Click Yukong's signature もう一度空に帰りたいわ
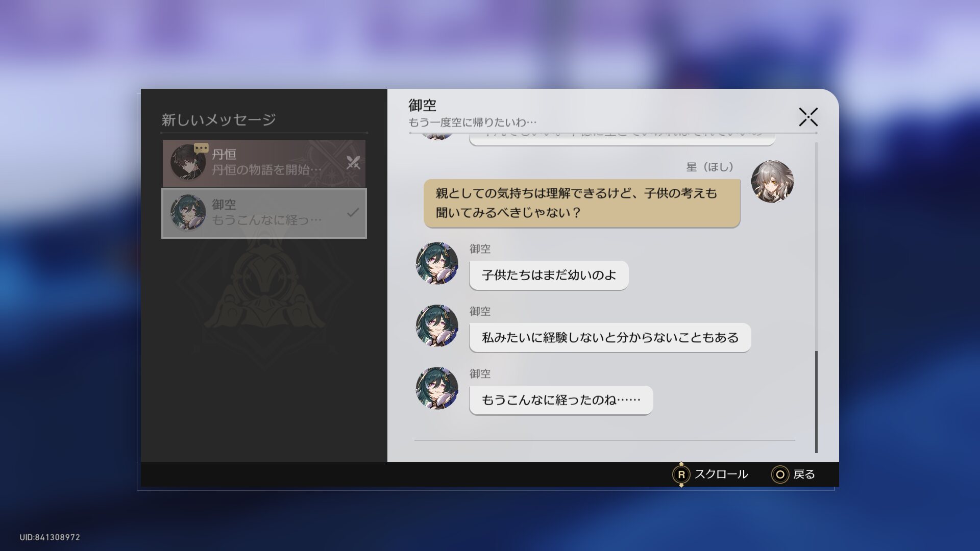 472,122
